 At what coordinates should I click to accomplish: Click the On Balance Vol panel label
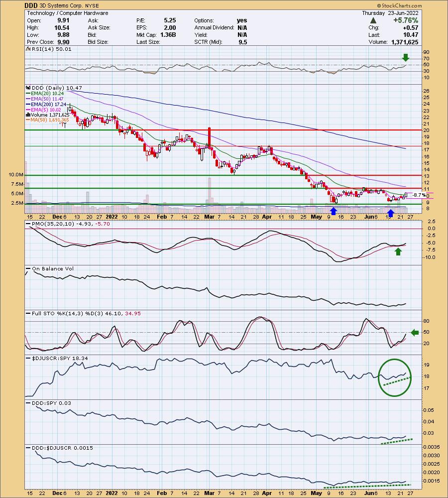53,269
